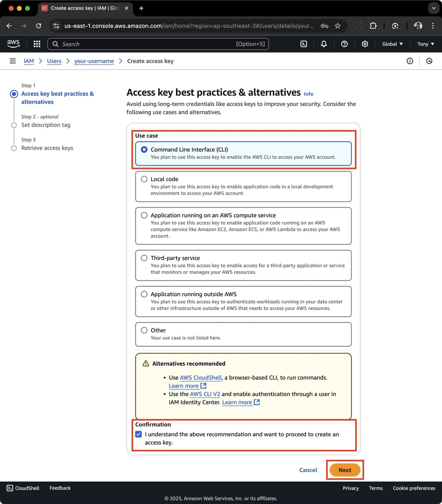Open the AWS CLI V2 link

coord(205,394)
